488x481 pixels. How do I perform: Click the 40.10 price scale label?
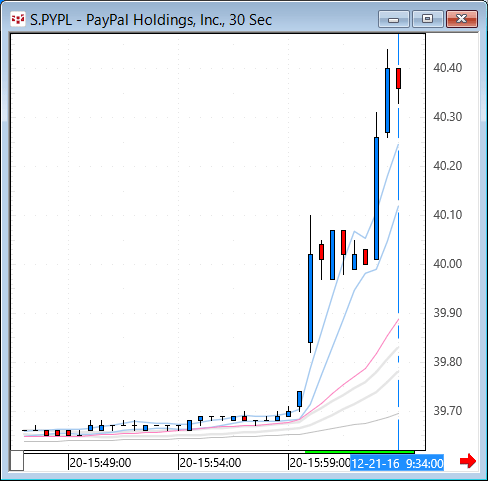point(448,215)
